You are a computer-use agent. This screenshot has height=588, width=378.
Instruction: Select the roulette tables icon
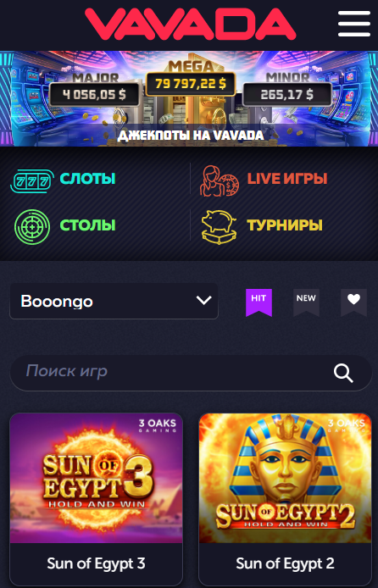(x=32, y=227)
